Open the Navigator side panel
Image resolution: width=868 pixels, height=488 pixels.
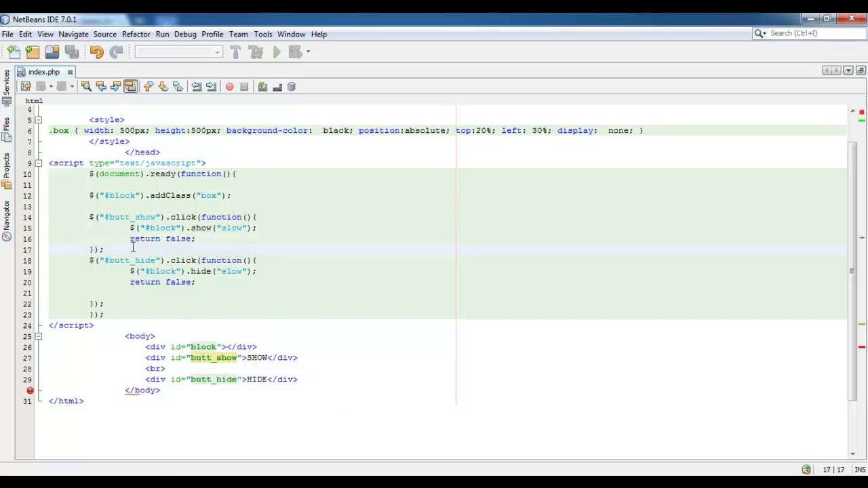coord(7,222)
